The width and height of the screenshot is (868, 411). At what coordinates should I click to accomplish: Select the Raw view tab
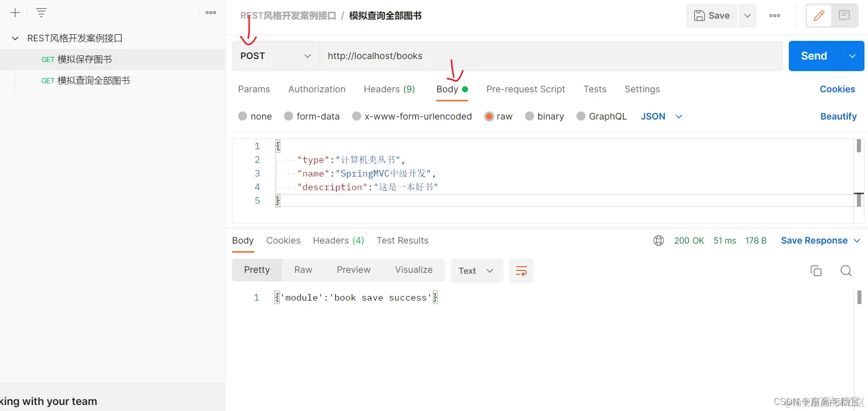coord(303,270)
